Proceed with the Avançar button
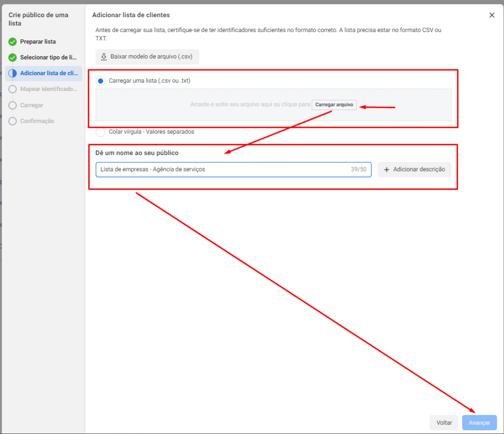 pyautogui.click(x=479, y=422)
